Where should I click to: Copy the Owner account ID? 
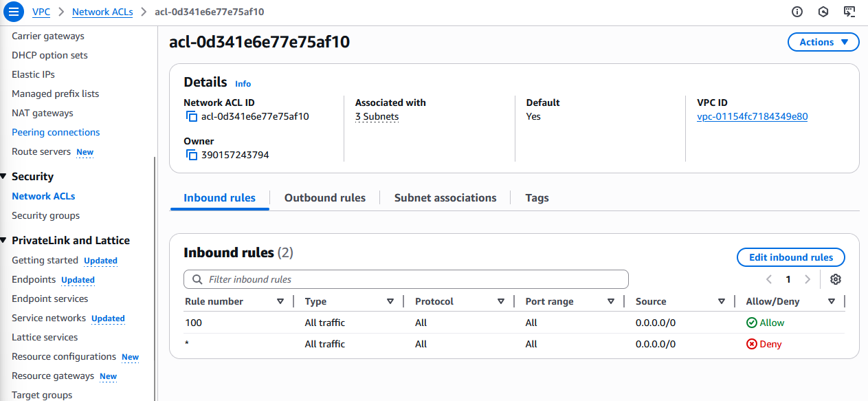click(192, 155)
